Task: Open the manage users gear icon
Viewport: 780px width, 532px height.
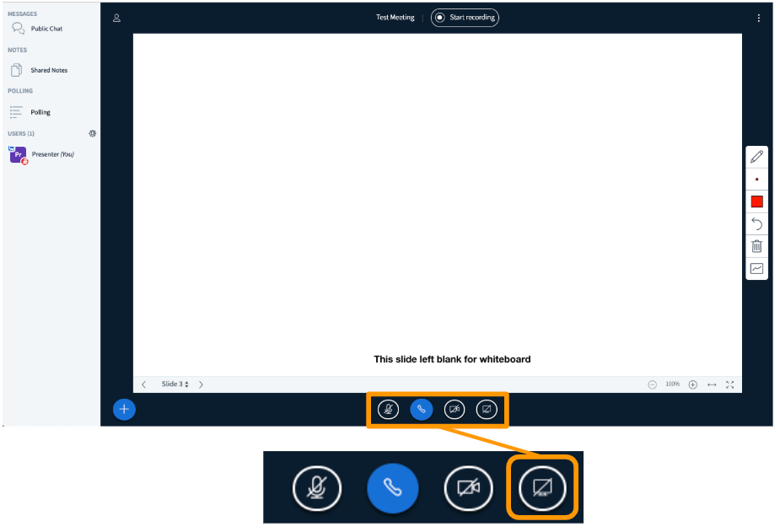Action: click(x=92, y=133)
